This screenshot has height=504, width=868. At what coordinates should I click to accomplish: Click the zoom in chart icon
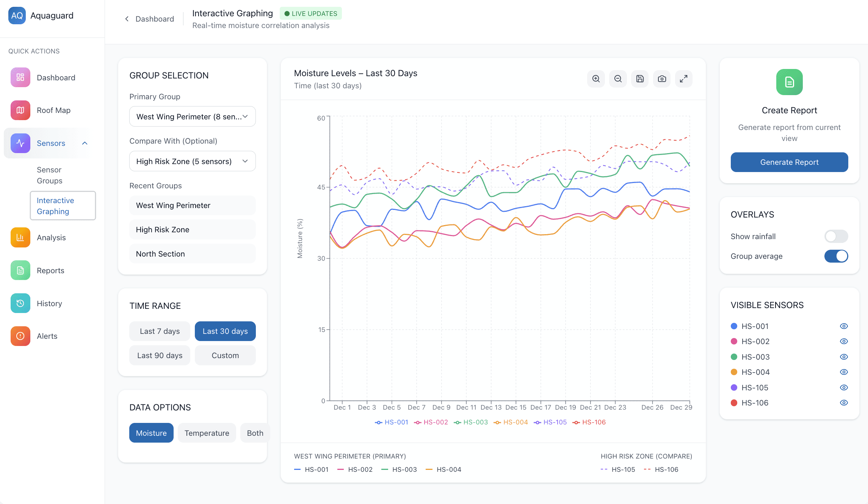tap(596, 79)
